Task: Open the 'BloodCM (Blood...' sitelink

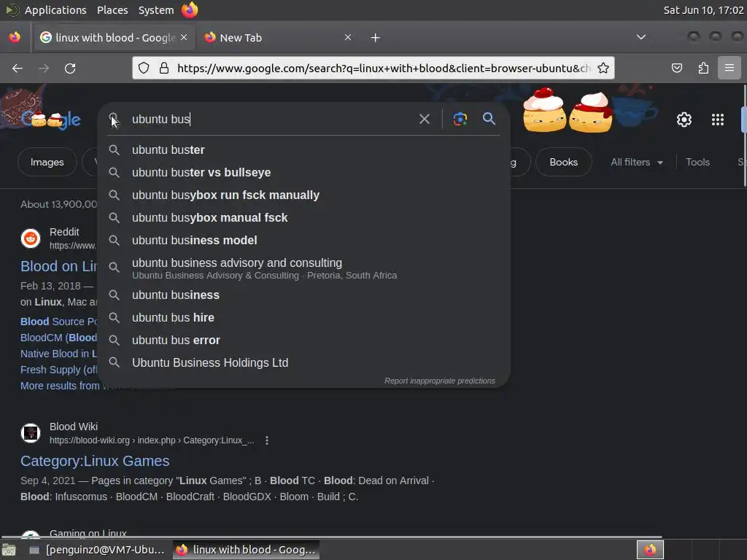Action: click(58, 338)
